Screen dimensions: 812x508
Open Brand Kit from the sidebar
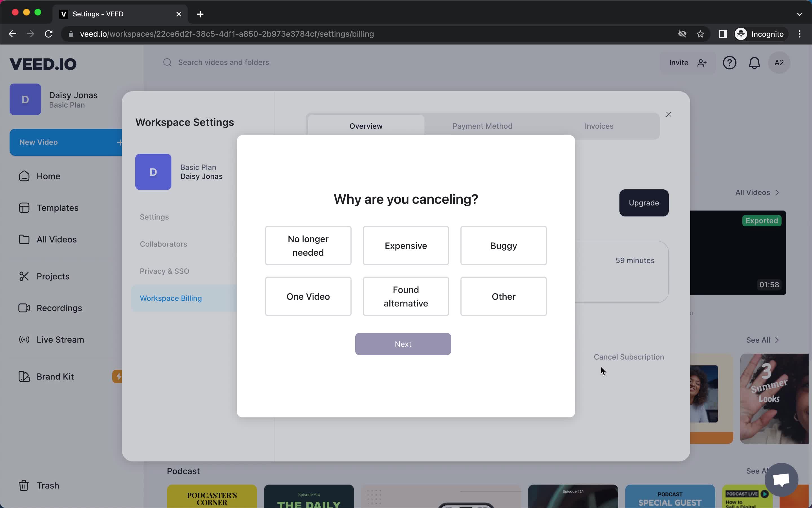(46, 376)
